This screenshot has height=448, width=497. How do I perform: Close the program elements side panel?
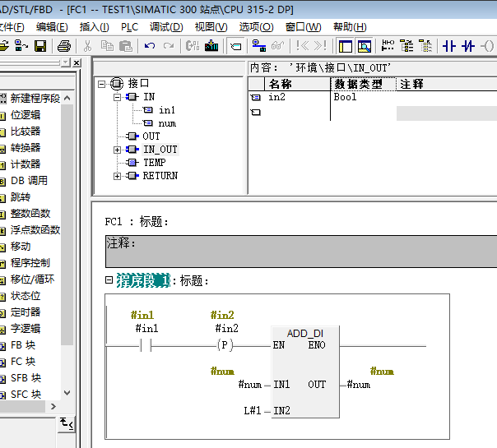point(77,62)
